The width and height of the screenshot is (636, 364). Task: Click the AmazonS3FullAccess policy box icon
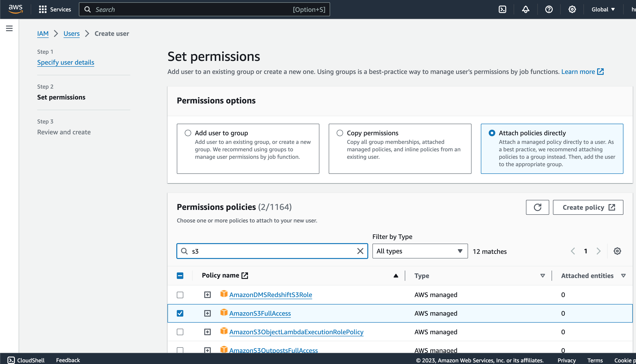click(x=224, y=312)
